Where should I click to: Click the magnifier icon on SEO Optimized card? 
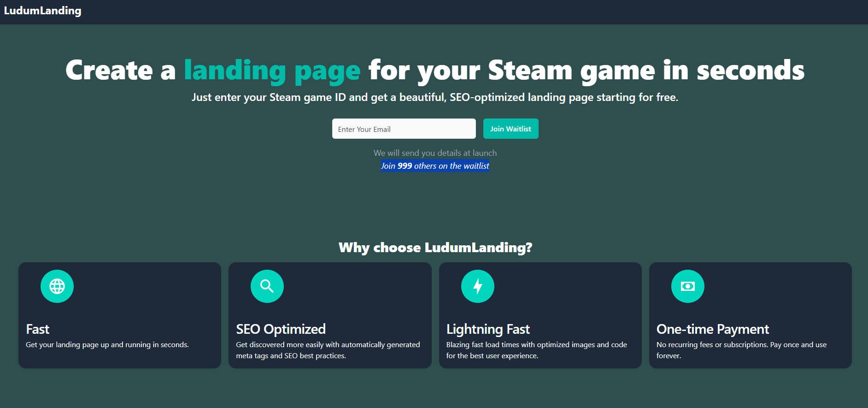267,286
